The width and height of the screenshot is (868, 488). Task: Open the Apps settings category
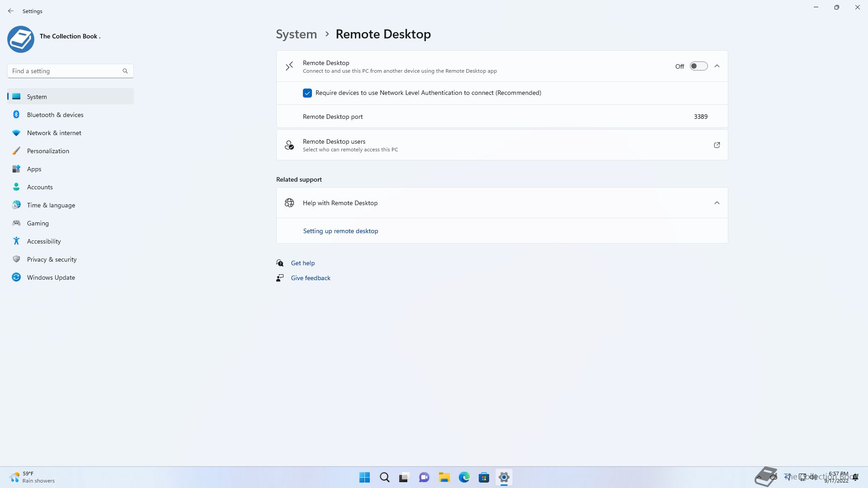(34, 169)
